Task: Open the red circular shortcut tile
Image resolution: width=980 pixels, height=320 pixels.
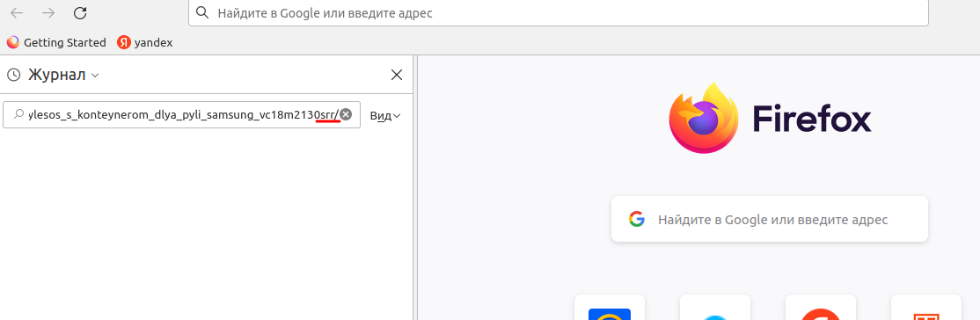Action: coord(821,308)
